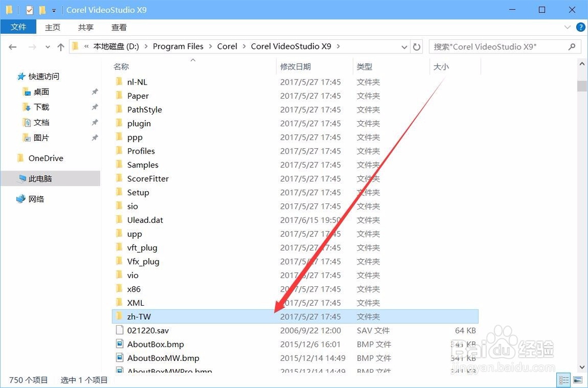The width and height of the screenshot is (588, 388).
Task: Switch to large icons view at bottom right
Action: [x=578, y=380]
